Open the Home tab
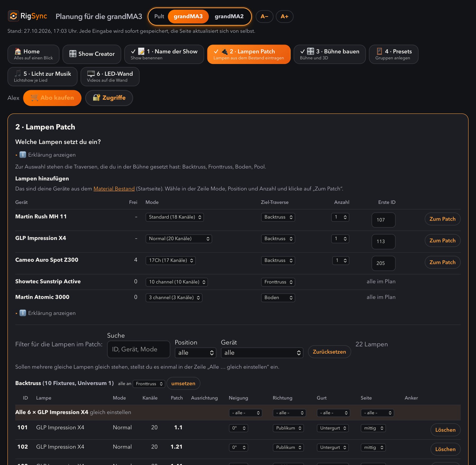476x465 pixels. click(x=33, y=54)
